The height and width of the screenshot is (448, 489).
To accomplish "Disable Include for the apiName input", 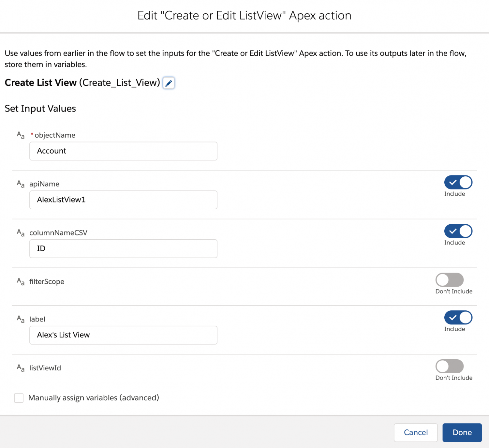I will [458, 183].
